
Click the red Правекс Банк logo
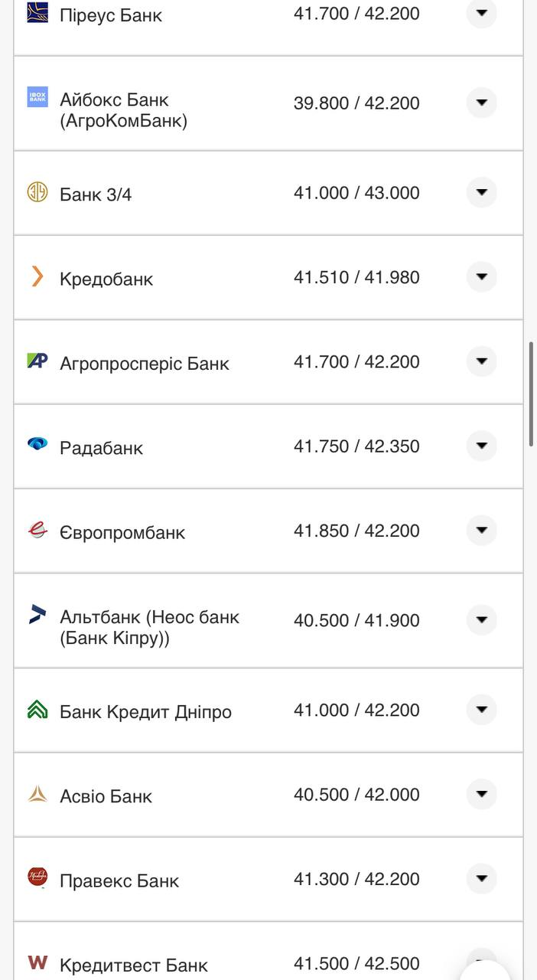pos(37,877)
